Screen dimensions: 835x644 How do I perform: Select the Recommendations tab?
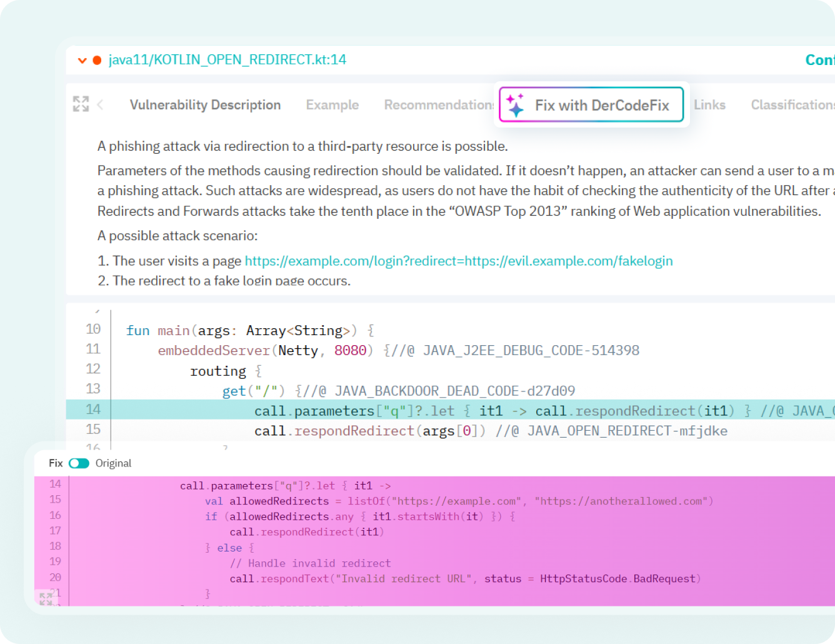pos(439,105)
